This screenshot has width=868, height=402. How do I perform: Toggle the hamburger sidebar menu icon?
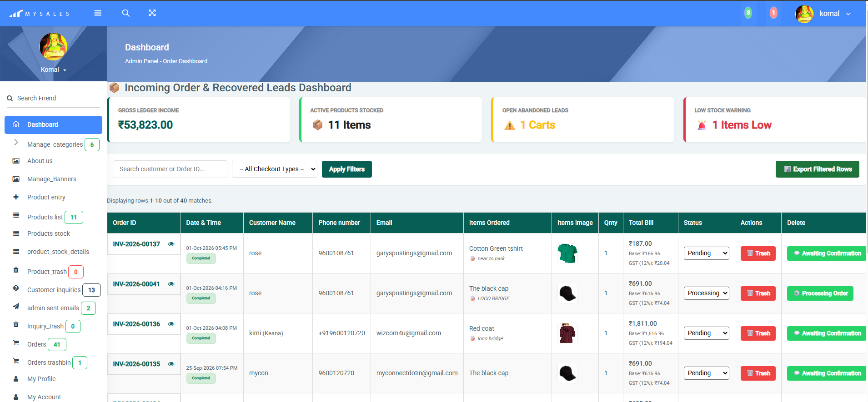[98, 13]
